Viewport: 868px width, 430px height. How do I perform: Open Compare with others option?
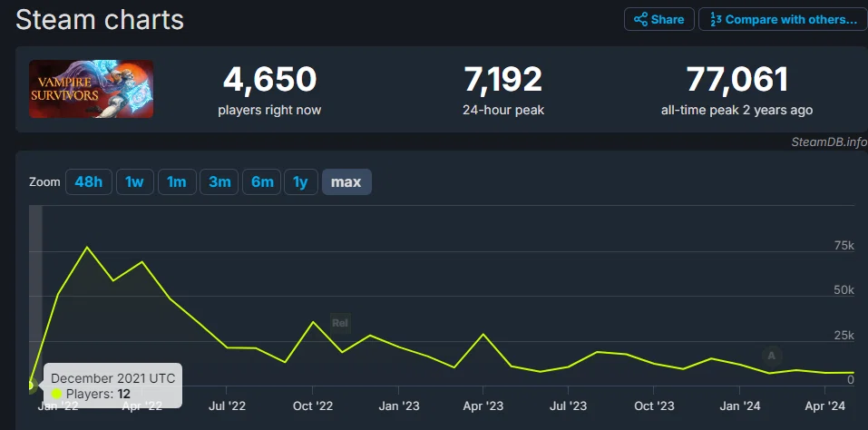pyautogui.click(x=783, y=19)
